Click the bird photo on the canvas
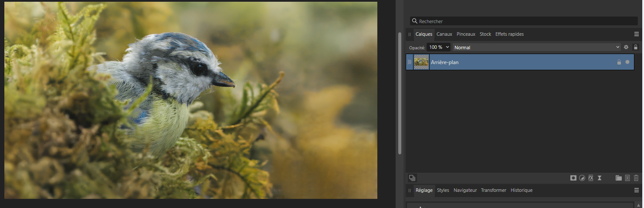Viewport: 644px width, 208px height. pos(191,100)
